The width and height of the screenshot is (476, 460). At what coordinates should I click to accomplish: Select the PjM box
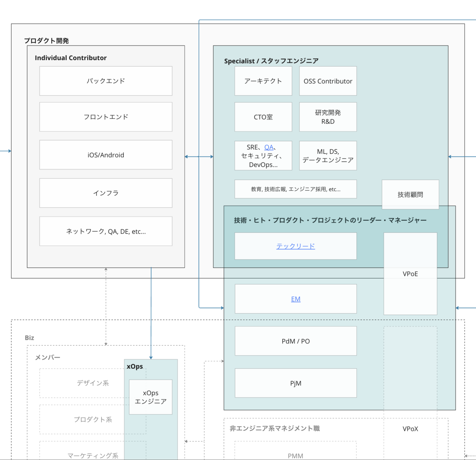(x=296, y=383)
